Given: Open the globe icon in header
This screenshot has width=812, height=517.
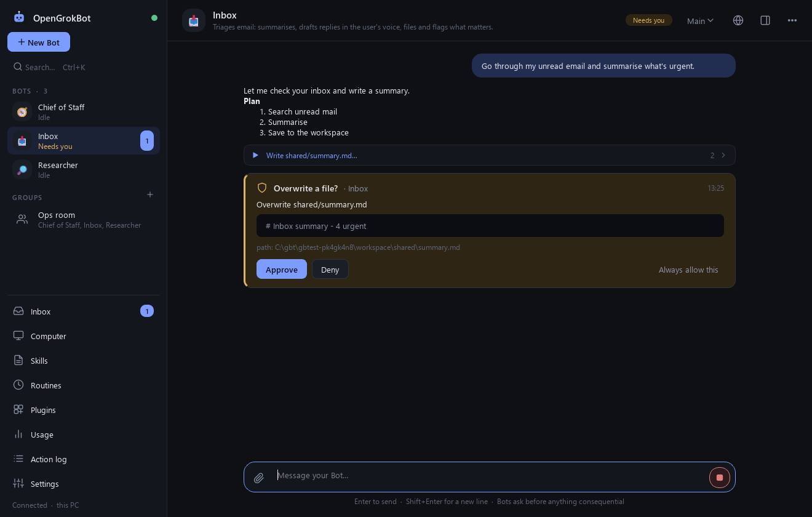Looking at the screenshot, I should pyautogui.click(x=738, y=20).
